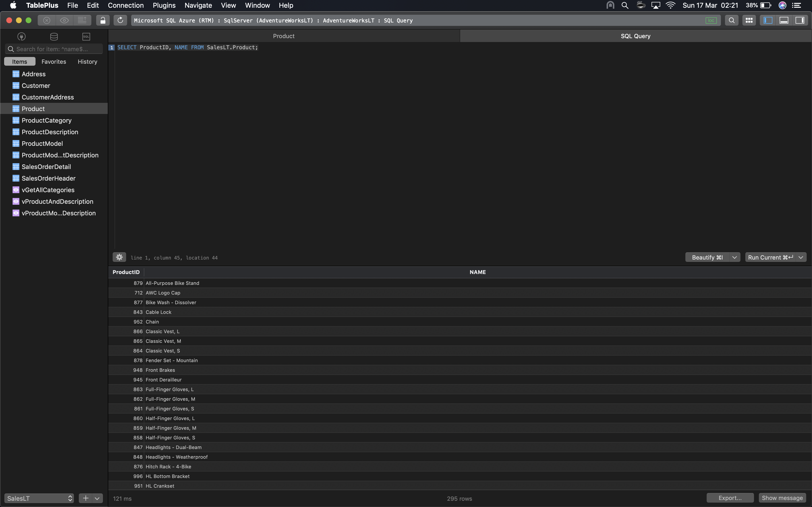Select the database icon in the sidebar
The width and height of the screenshot is (812, 507).
click(x=54, y=36)
